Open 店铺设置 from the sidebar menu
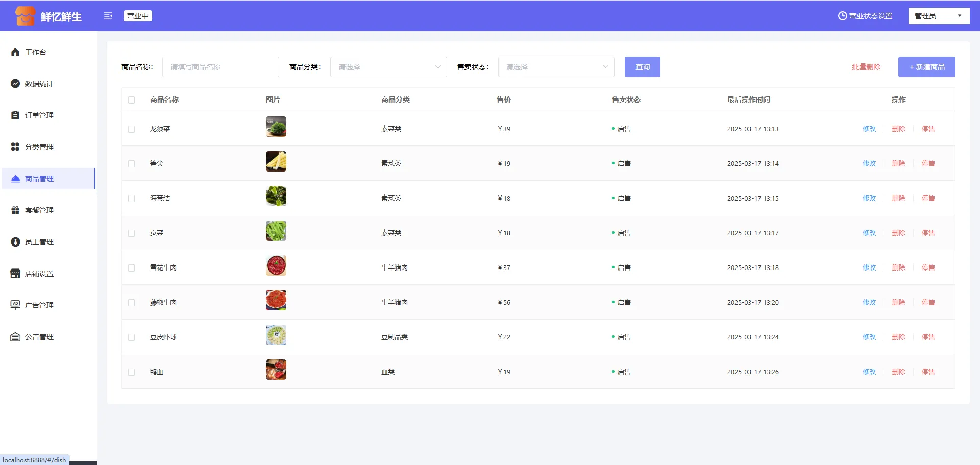This screenshot has width=980, height=465. (39, 274)
